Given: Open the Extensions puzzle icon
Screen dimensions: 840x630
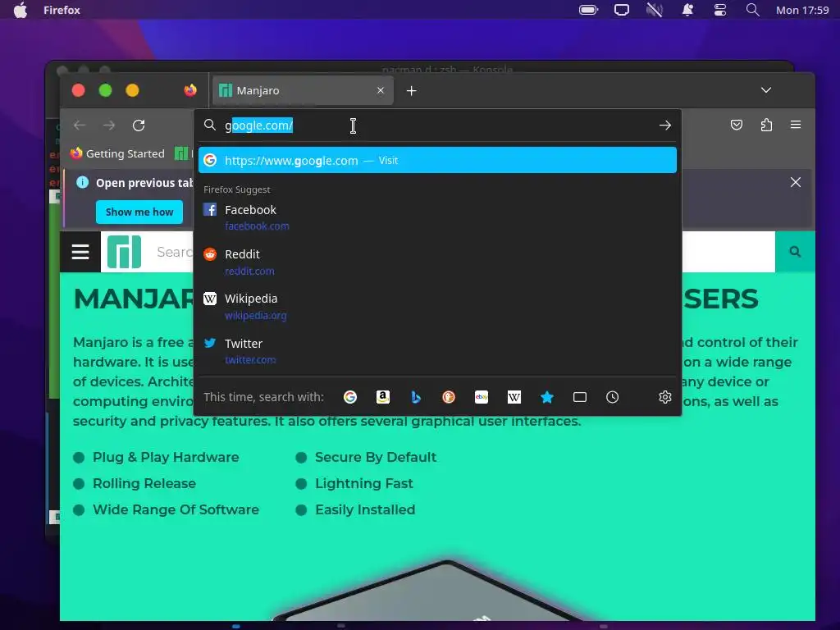Looking at the screenshot, I should tap(766, 125).
